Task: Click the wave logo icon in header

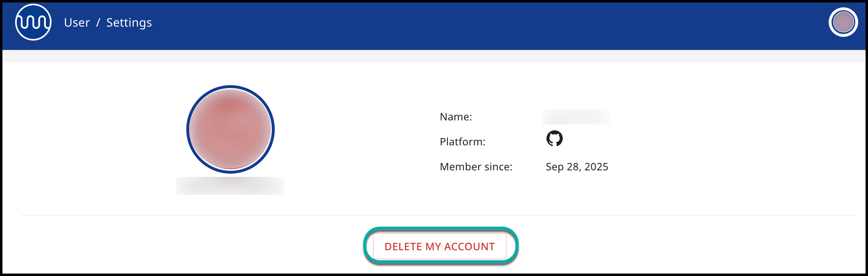Action: point(33,23)
